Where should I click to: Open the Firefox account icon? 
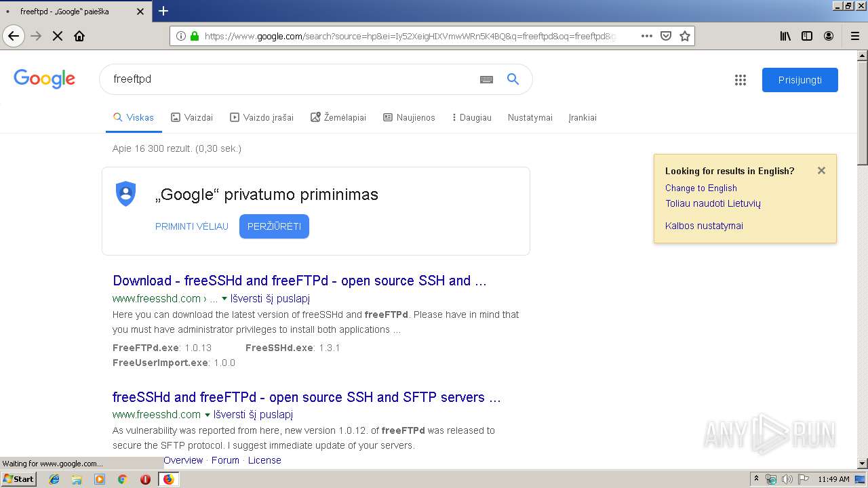829,36
